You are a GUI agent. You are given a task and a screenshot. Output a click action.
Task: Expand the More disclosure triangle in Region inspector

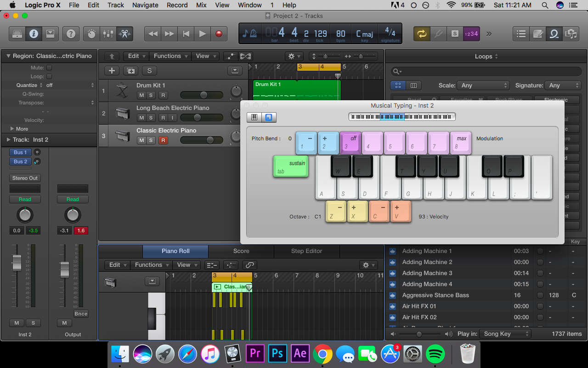coord(12,129)
